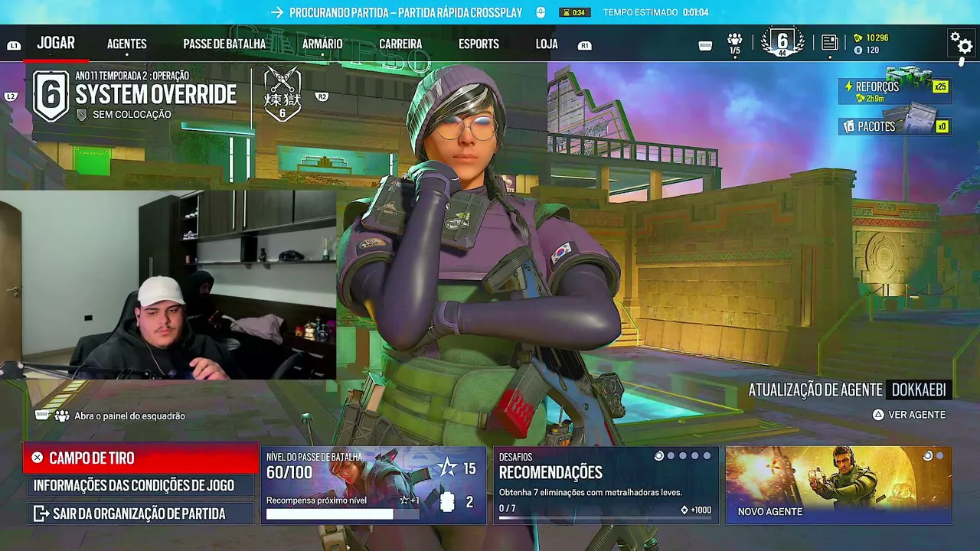Open the settings gear menu
This screenshot has height=551, width=980.
[x=960, y=44]
